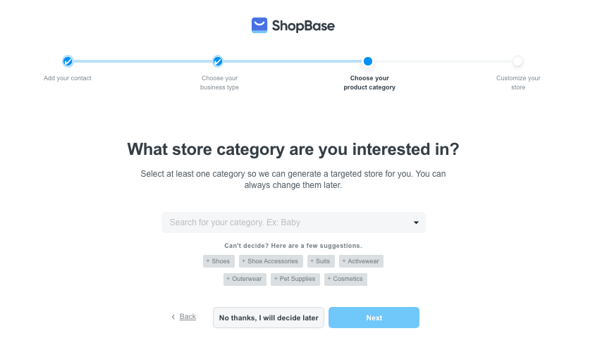
Task: Click the completed Add your contact checkmark step
Action: pyautogui.click(x=68, y=61)
